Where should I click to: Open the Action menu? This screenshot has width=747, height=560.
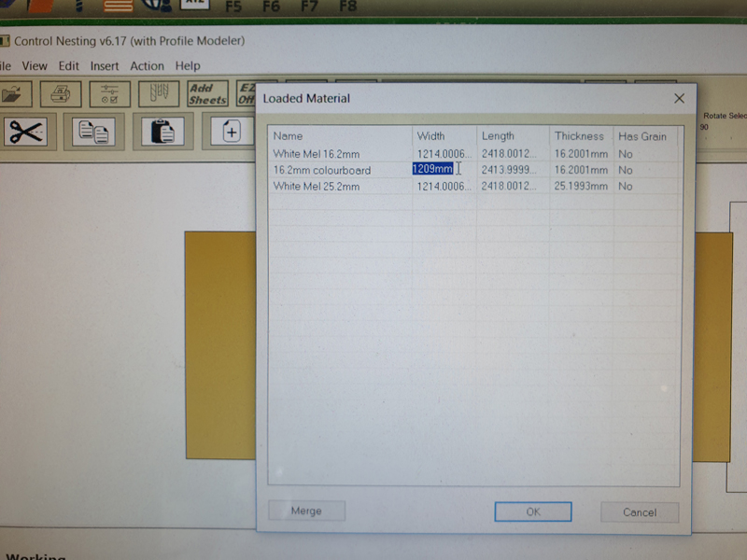[147, 66]
